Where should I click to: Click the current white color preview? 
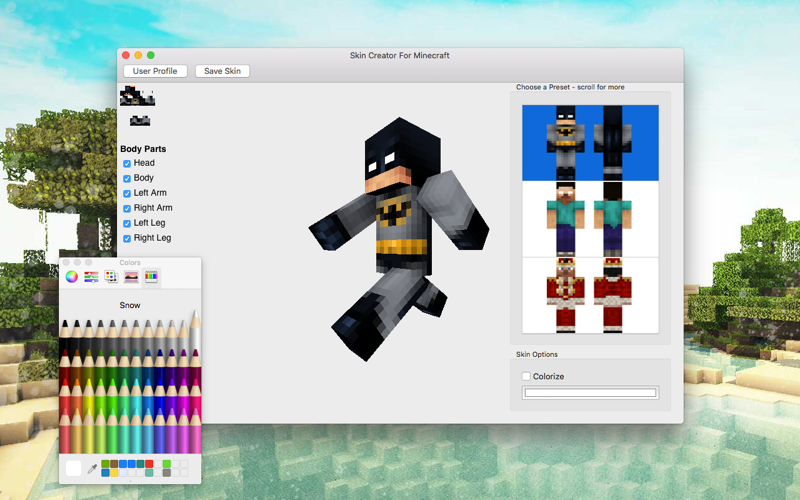tap(73, 468)
